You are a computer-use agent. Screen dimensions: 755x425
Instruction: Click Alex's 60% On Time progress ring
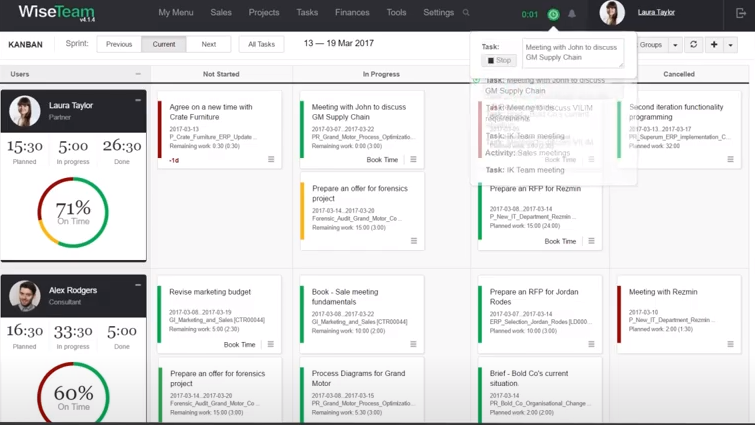tap(73, 392)
